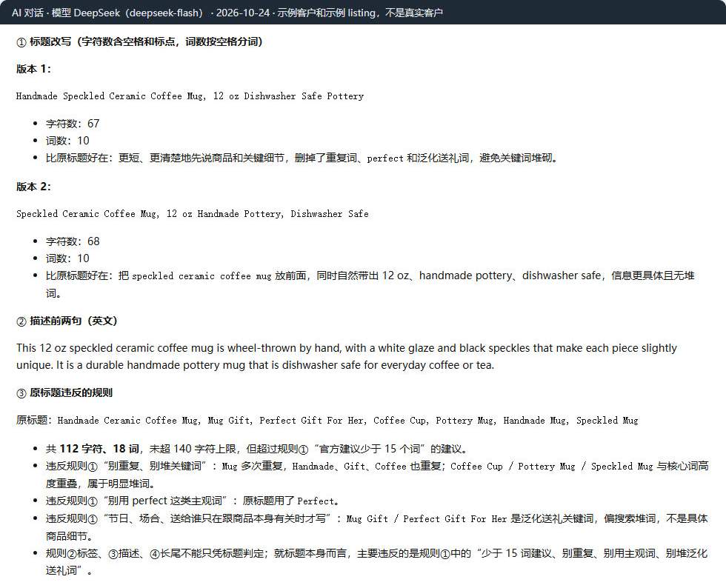Image resolution: width=726 pixels, height=588 pixels.
Task: Click the line starting '原标题：Handmade Ceramic Coffee Mug'
Action: [x=327, y=421]
